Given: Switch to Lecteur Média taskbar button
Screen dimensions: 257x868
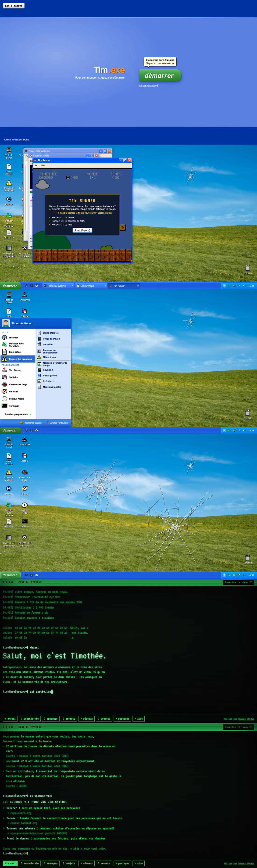Looking at the screenshot, I should coord(91,286).
